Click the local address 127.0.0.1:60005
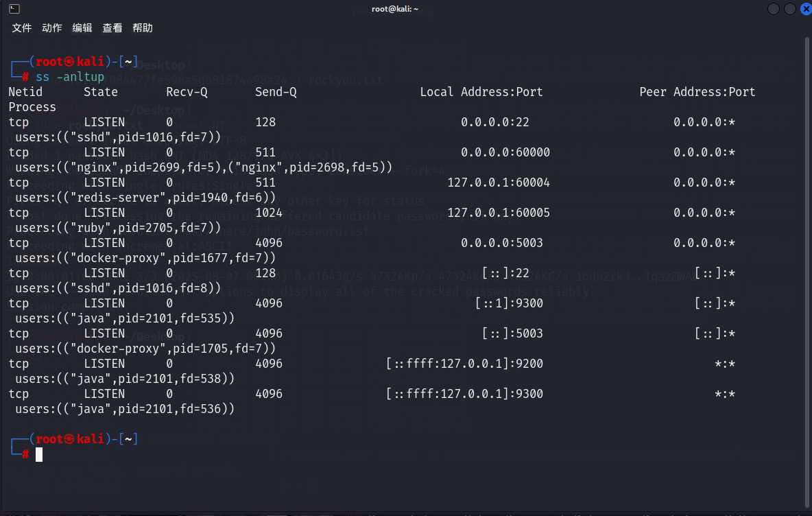812x516 pixels. pyautogui.click(x=499, y=213)
